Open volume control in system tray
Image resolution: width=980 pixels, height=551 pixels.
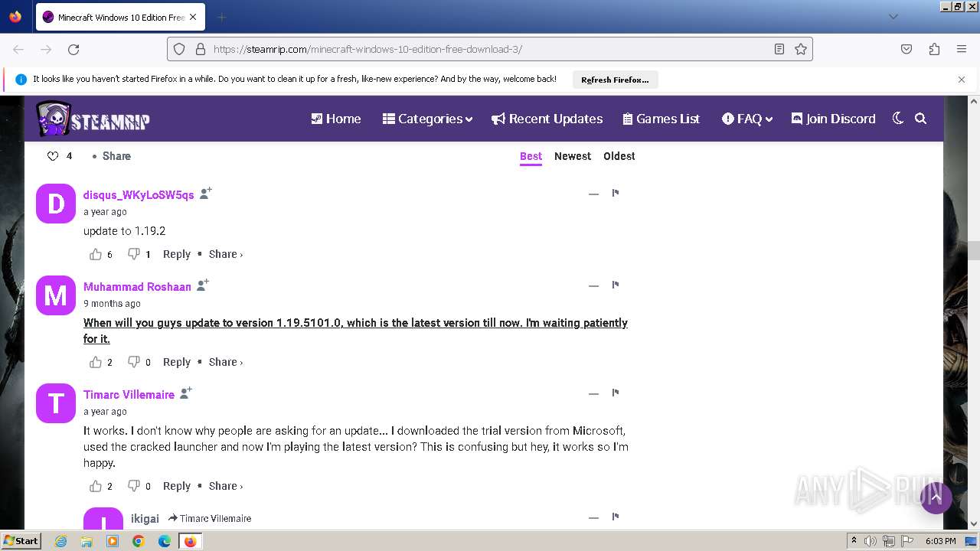(871, 541)
